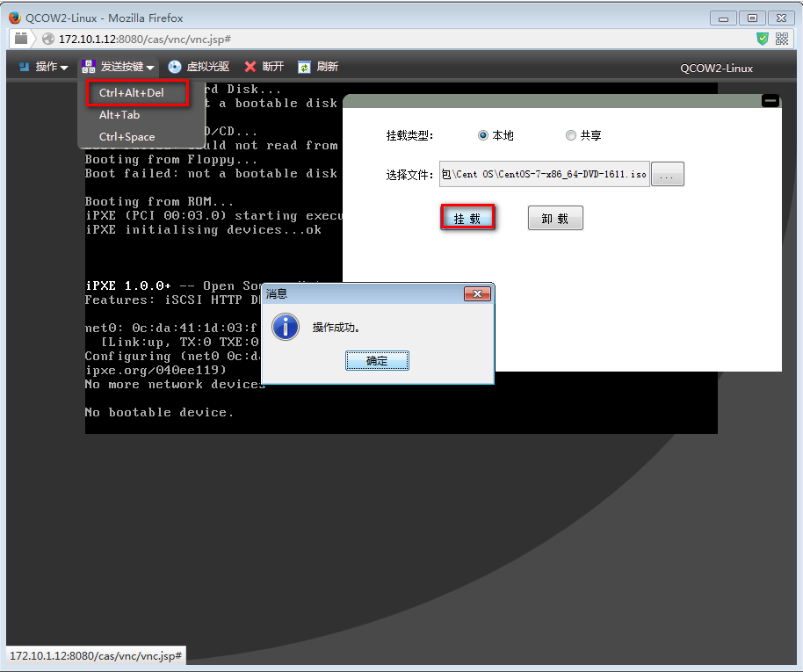Select Ctrl+Alt+Del from the menu

[x=132, y=93]
